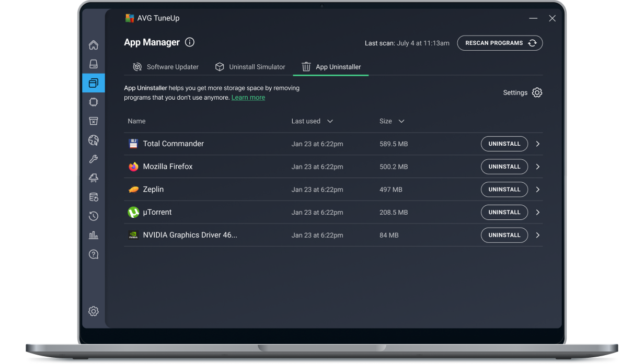Switch to the Uninstall Simulator tab
This screenshot has height=364, width=644.
tap(250, 67)
